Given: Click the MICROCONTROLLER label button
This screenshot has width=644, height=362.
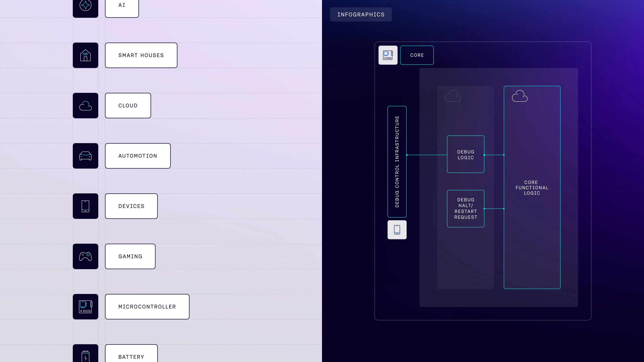Looking at the screenshot, I should pos(147,307).
